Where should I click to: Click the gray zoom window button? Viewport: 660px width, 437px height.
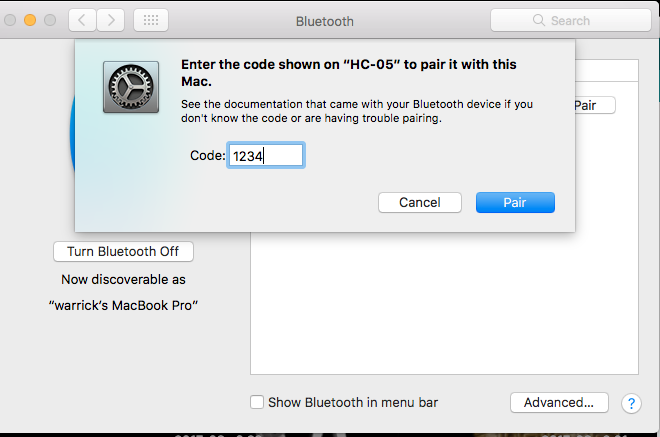[50, 20]
